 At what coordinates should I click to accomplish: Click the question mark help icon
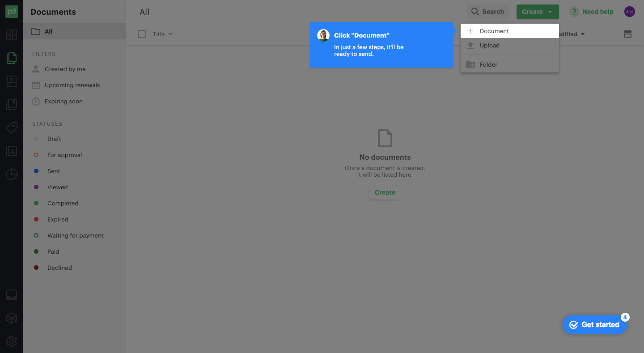(x=574, y=12)
